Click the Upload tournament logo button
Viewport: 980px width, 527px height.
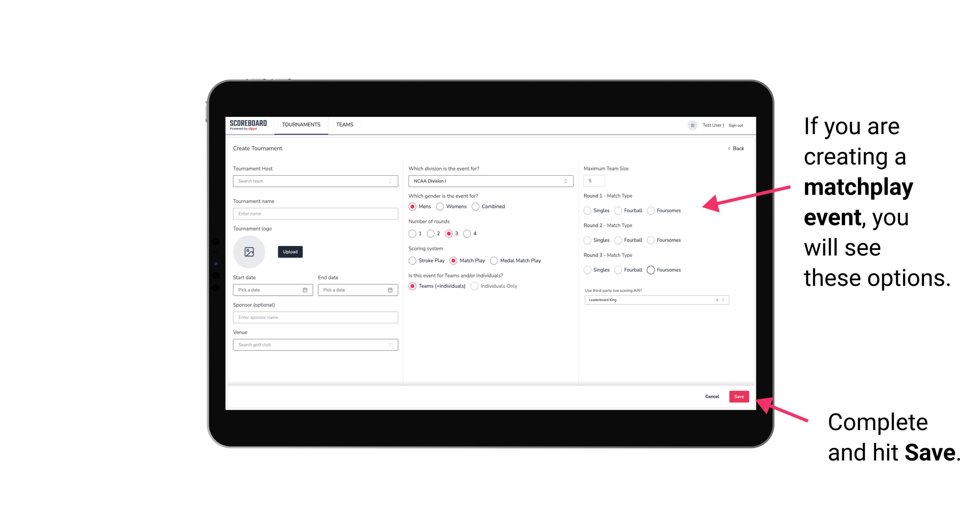(x=290, y=252)
